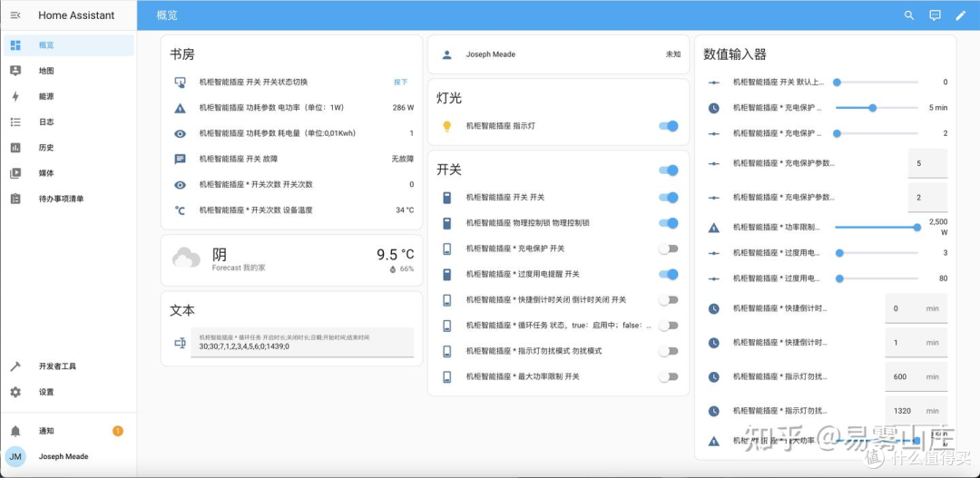The height and width of the screenshot is (478, 980).
Task: Toggle the 过度用电提醒 开关 switch
Action: (x=668, y=274)
